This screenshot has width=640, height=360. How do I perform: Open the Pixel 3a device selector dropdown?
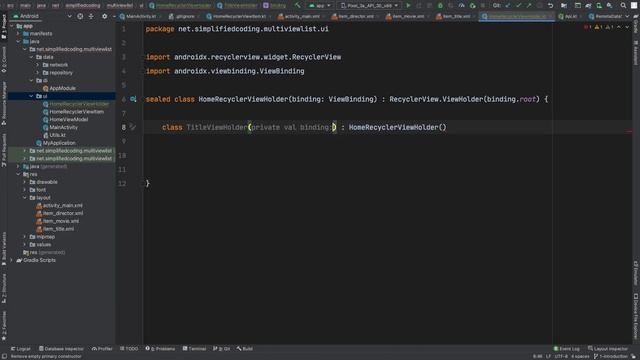[x=369, y=5]
